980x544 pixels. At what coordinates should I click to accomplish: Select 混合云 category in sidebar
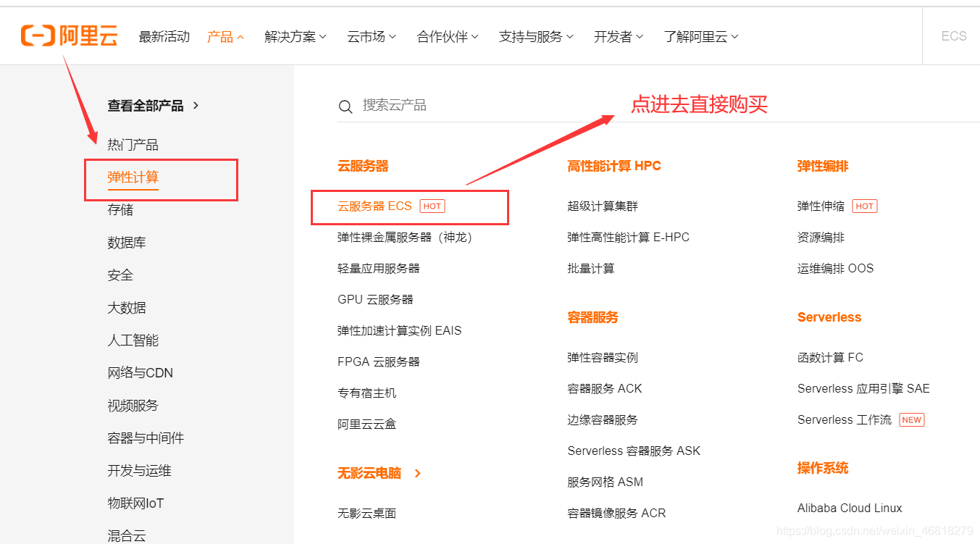click(127, 536)
